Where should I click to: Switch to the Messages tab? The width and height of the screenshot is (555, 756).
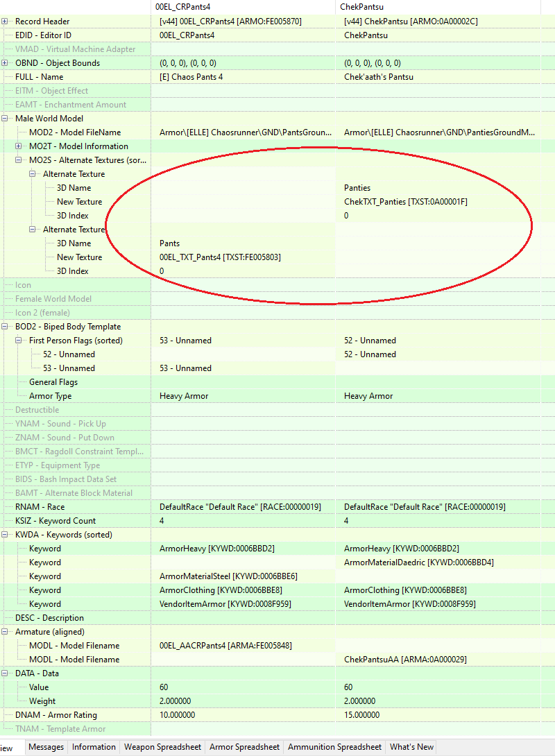coord(46,747)
